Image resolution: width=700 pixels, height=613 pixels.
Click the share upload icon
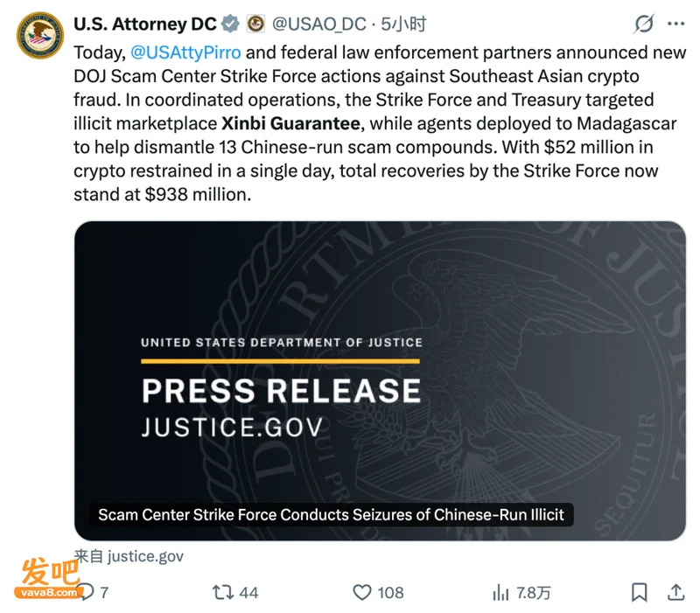[675, 593]
